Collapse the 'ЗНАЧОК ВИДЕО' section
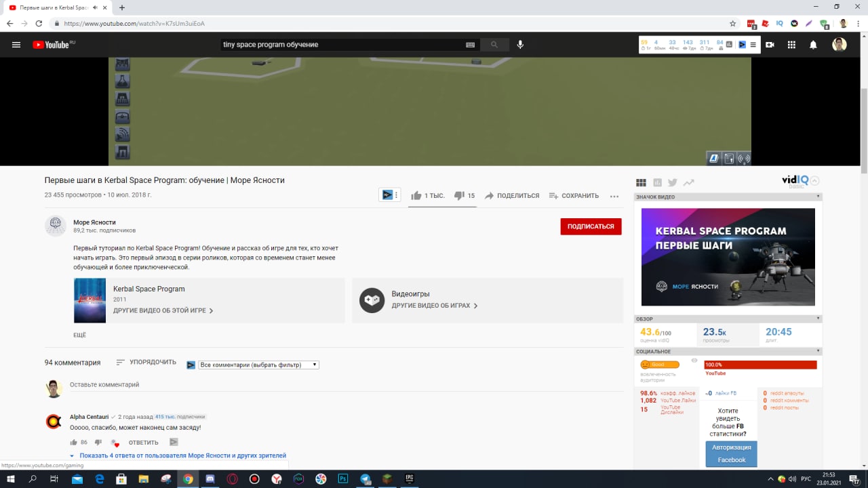The width and height of the screenshot is (868, 488). point(818,197)
